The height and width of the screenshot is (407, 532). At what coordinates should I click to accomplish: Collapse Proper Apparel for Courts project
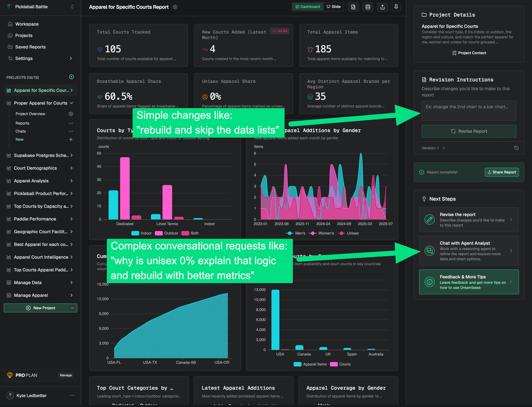tap(71, 103)
